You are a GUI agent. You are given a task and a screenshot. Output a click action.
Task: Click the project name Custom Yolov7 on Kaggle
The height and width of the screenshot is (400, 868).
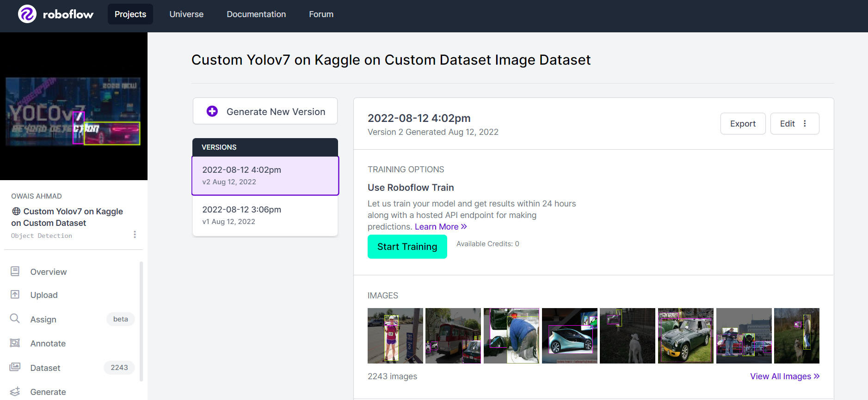(68, 217)
